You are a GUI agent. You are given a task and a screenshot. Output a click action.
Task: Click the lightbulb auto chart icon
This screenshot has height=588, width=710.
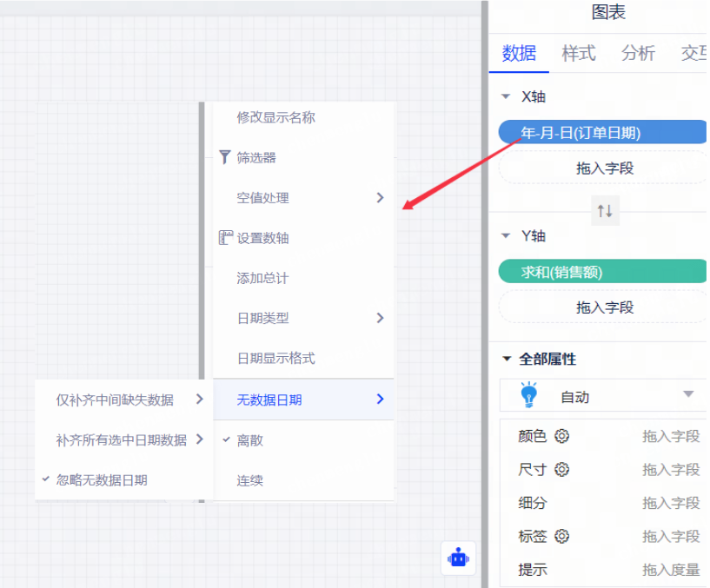(528, 396)
